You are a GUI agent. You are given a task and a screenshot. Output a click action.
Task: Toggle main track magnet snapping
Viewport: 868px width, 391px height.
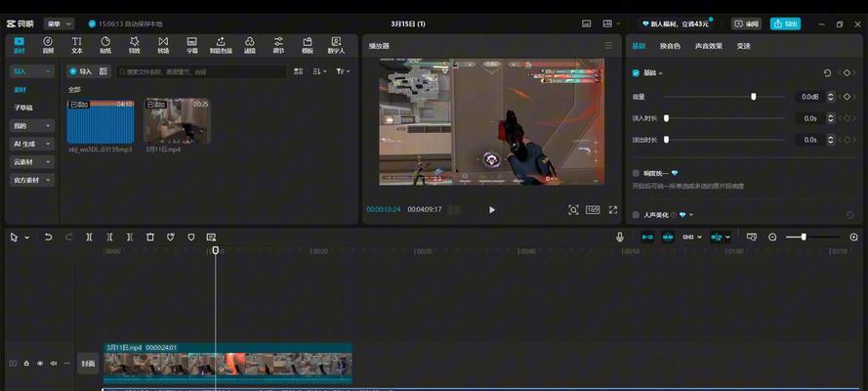[647, 237]
